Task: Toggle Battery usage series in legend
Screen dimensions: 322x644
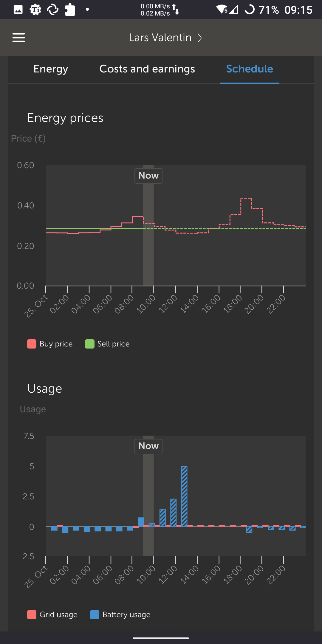Action: tap(126, 614)
